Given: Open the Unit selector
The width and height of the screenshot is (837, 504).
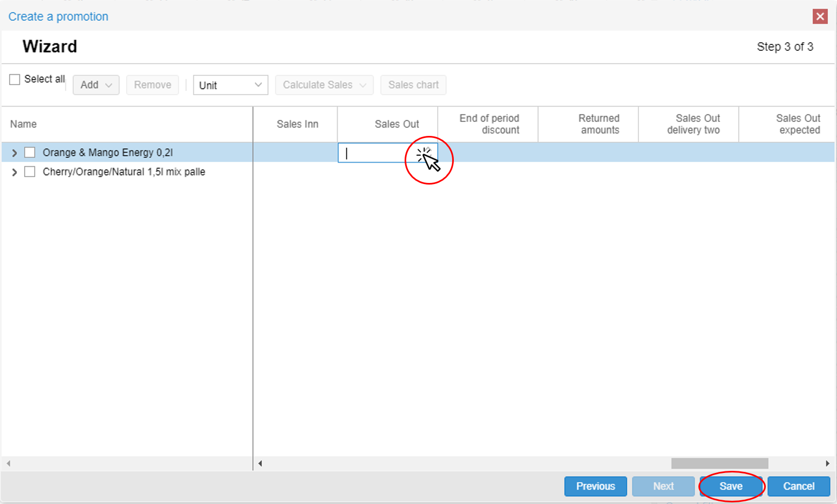Looking at the screenshot, I should coord(230,85).
